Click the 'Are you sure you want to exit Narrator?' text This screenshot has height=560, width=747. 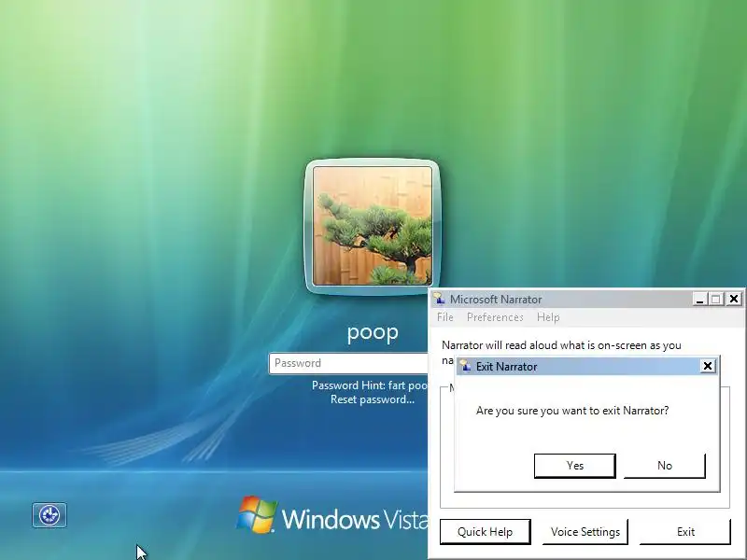pos(572,411)
